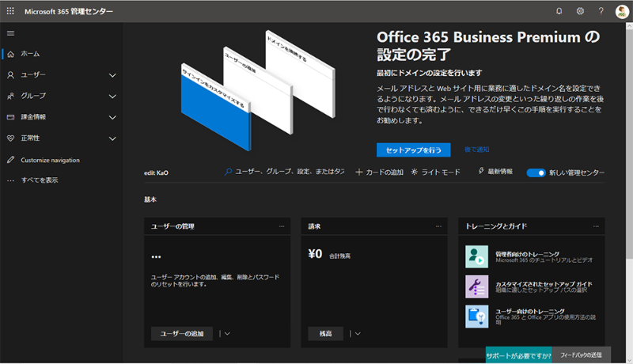Open the app launcher waffle icon
This screenshot has width=633, height=364.
[10, 11]
